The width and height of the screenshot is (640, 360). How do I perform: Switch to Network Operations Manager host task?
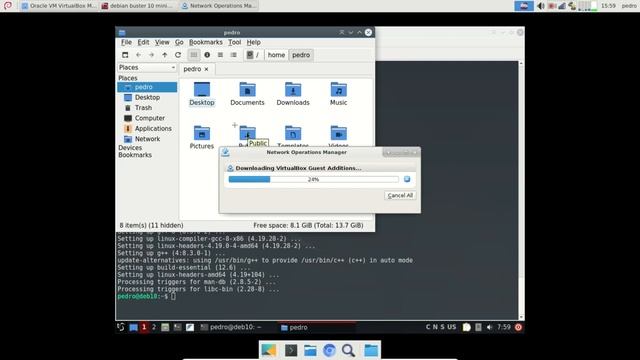tap(219, 6)
